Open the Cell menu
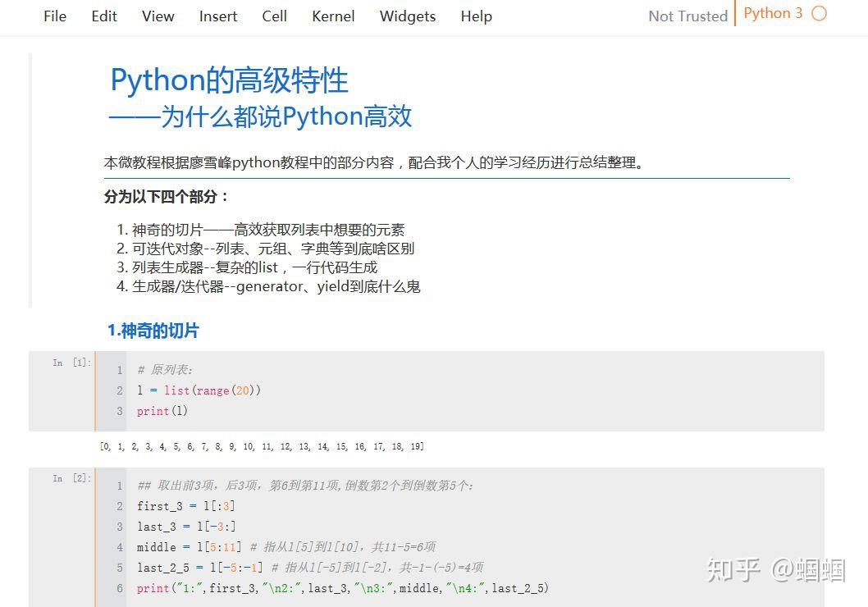868x607 pixels. 274,16
